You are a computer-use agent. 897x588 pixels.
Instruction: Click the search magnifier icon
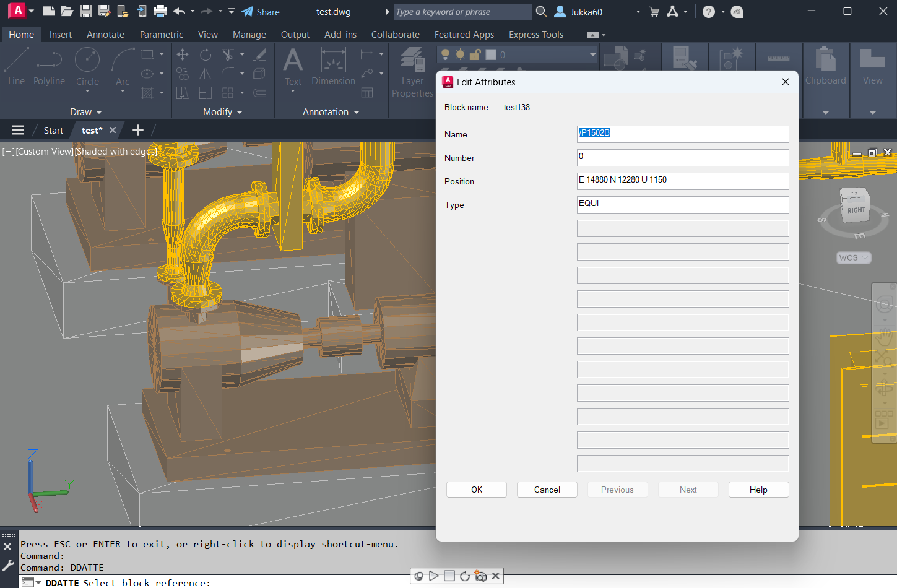click(x=541, y=12)
